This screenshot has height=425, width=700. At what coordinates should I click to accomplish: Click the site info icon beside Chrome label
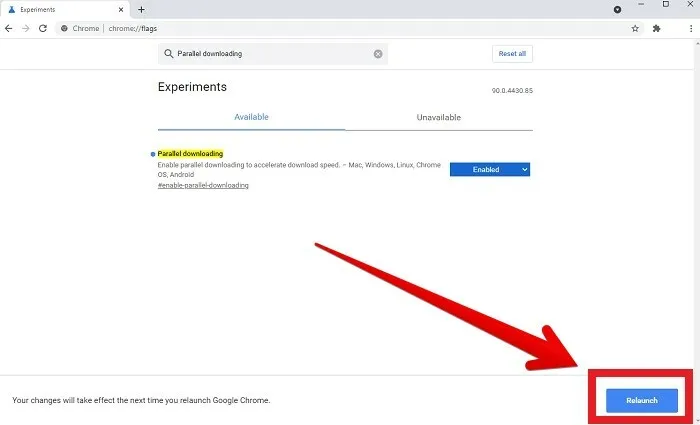[x=64, y=29]
